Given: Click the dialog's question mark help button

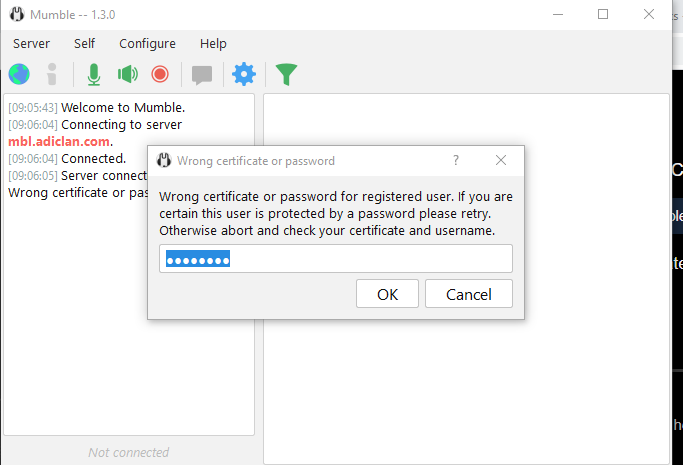Looking at the screenshot, I should point(456,160).
